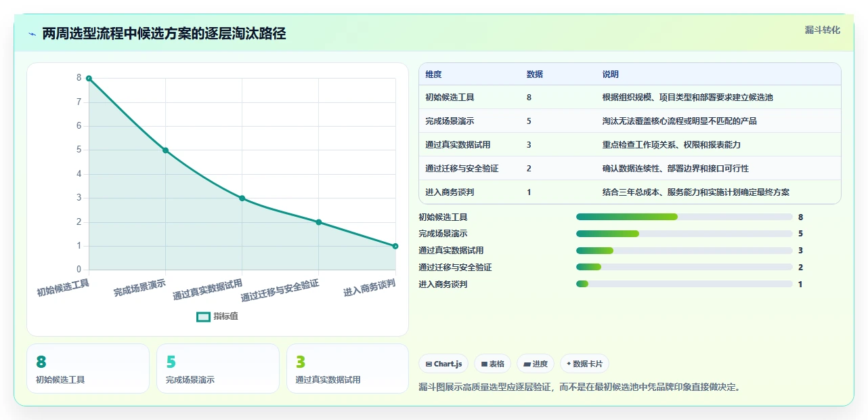Open the stat card showing 8 初始候选工具
Screen dimensions: 868x420
pos(88,369)
